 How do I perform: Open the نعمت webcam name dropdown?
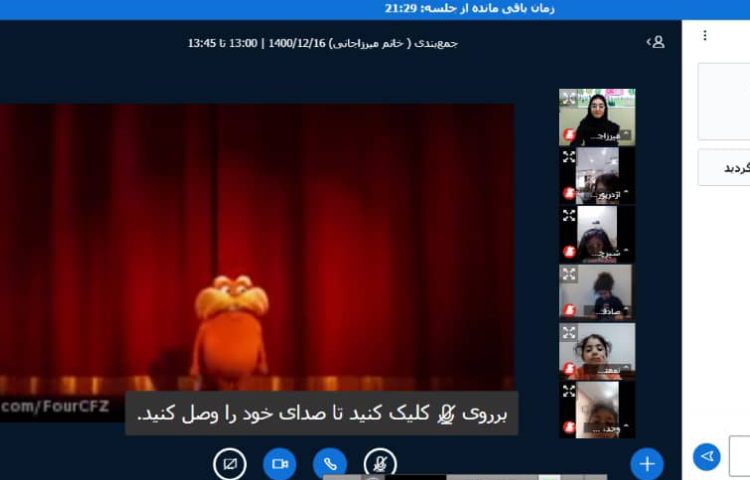coord(608,370)
